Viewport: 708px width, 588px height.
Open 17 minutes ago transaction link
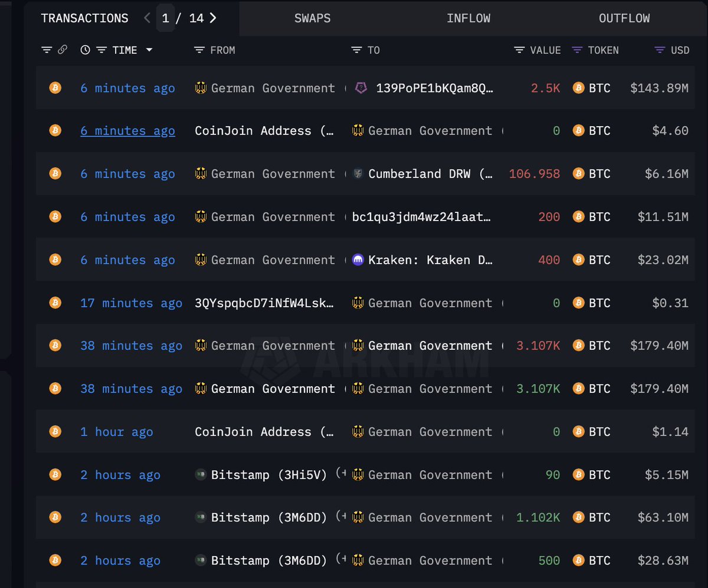pyautogui.click(x=131, y=303)
